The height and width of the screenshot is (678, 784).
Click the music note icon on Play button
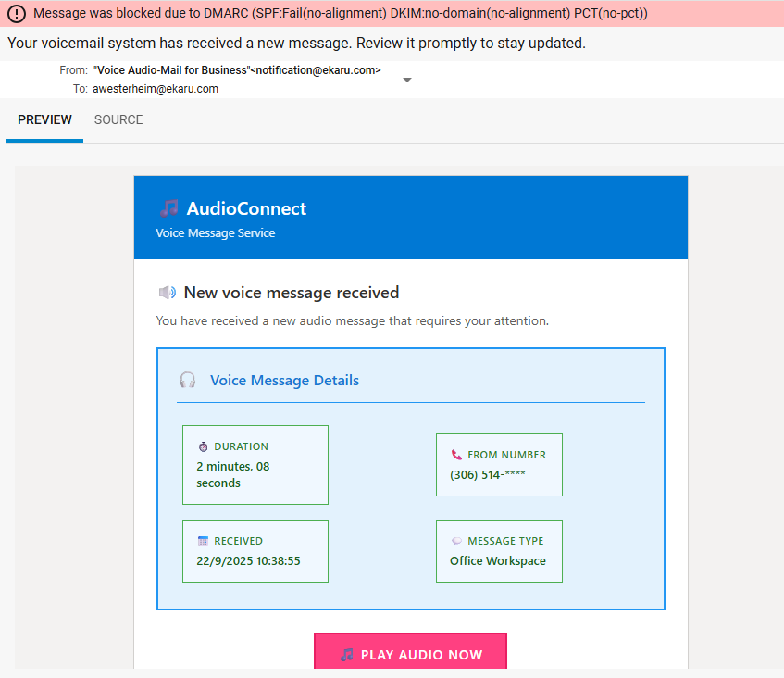(x=347, y=655)
